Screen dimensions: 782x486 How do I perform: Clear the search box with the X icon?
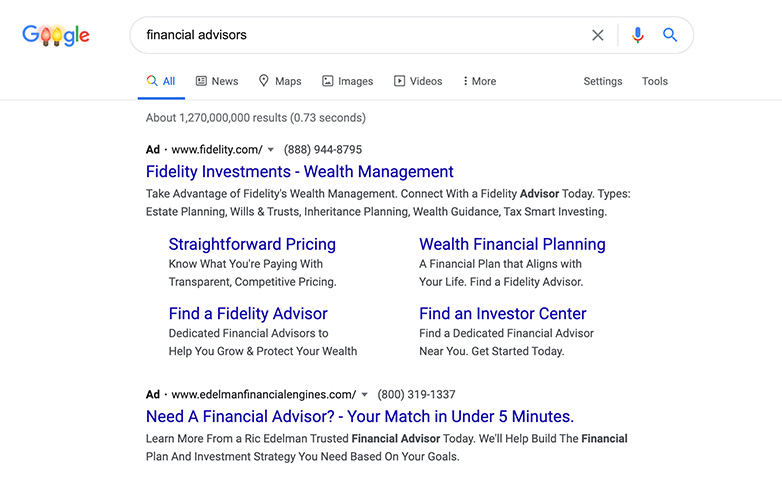(x=597, y=35)
